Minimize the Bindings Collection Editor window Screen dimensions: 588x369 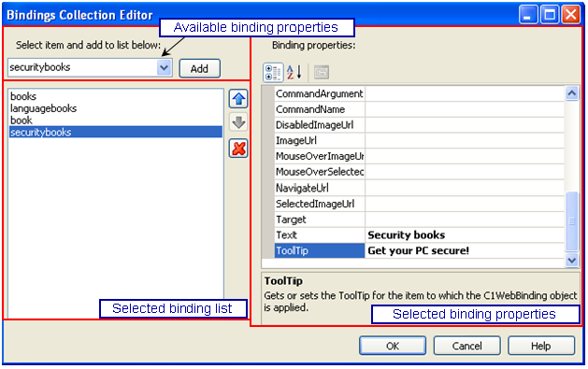(x=528, y=15)
